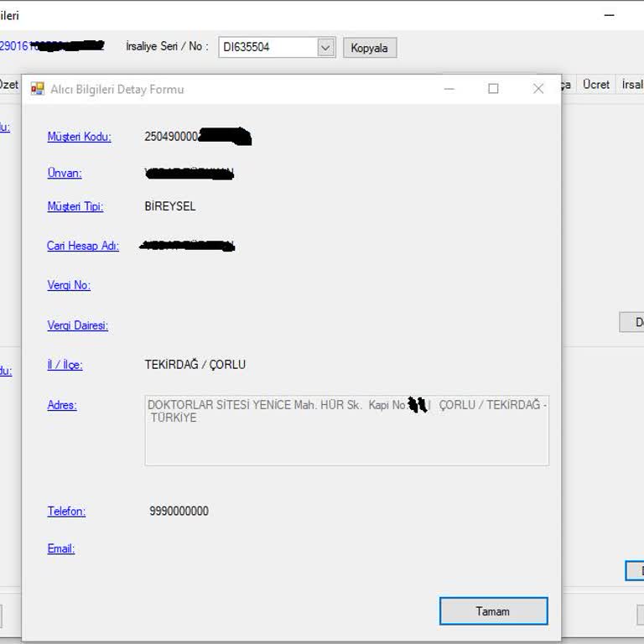This screenshot has height=644, width=644.
Task: Close the Alıcı Bilgileri Detay Formu dialog
Action: pyautogui.click(x=538, y=89)
